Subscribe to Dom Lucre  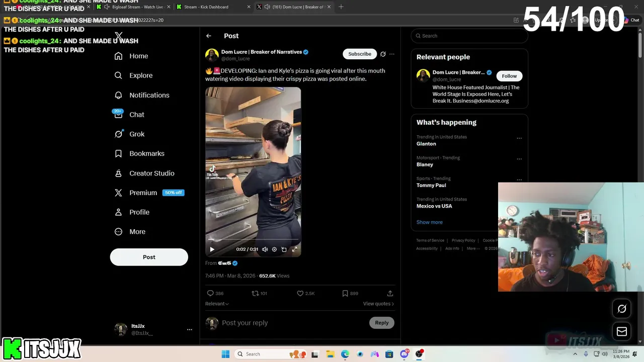coord(360,54)
